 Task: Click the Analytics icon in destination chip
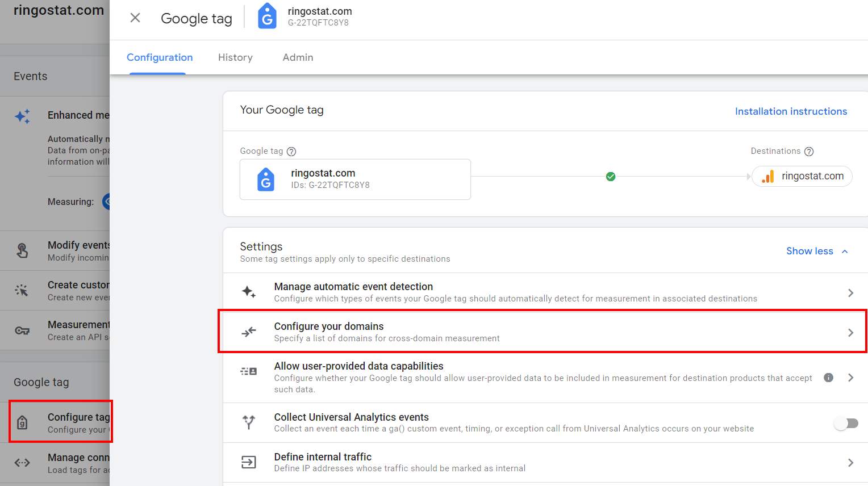[x=768, y=177]
